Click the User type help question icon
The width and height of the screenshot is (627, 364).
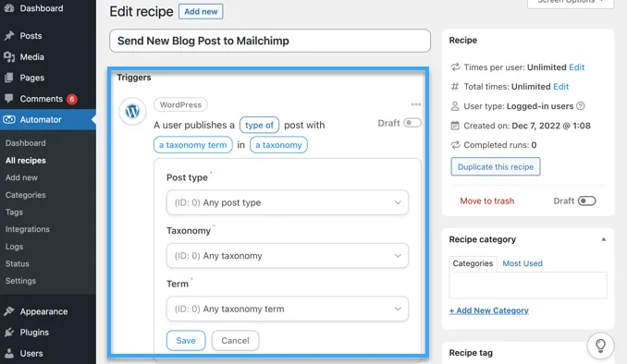[x=581, y=106]
